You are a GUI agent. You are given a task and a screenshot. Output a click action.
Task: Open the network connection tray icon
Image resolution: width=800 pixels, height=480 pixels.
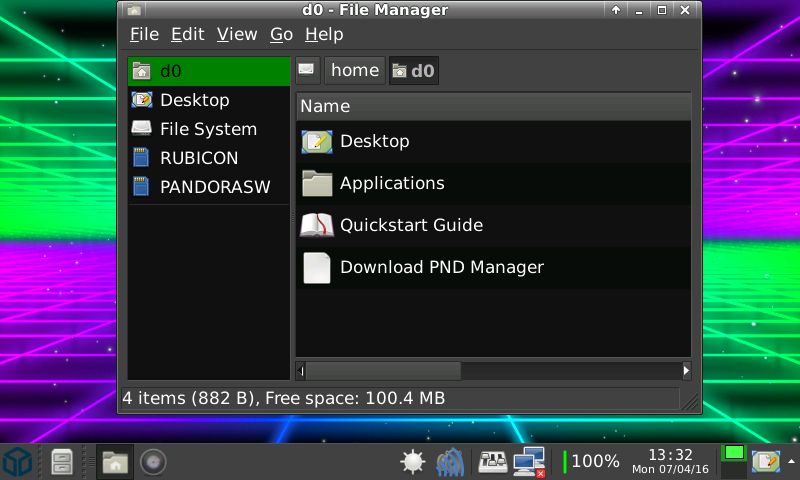click(528, 461)
